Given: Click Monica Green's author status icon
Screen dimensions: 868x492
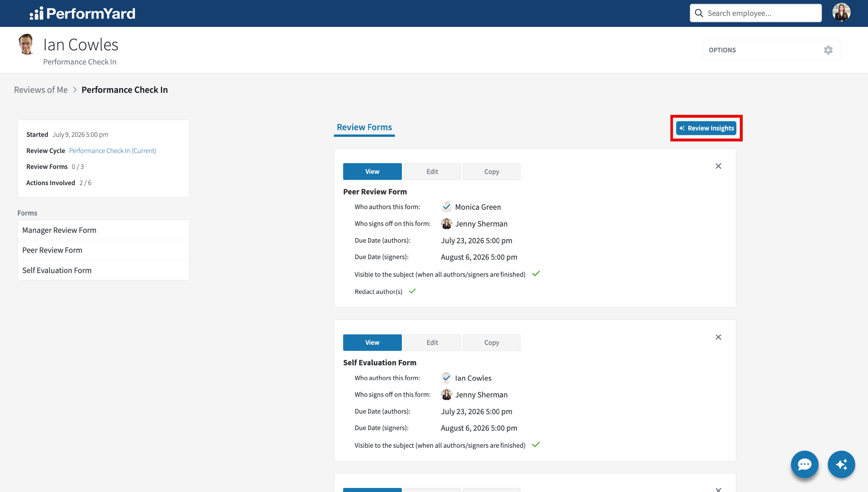Looking at the screenshot, I should pyautogui.click(x=446, y=207).
